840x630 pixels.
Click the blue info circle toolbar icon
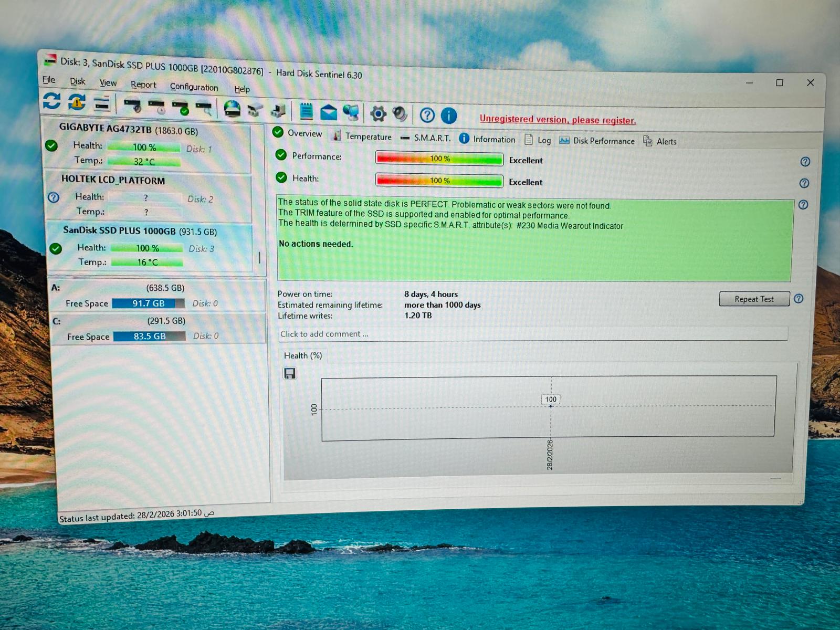click(x=449, y=115)
